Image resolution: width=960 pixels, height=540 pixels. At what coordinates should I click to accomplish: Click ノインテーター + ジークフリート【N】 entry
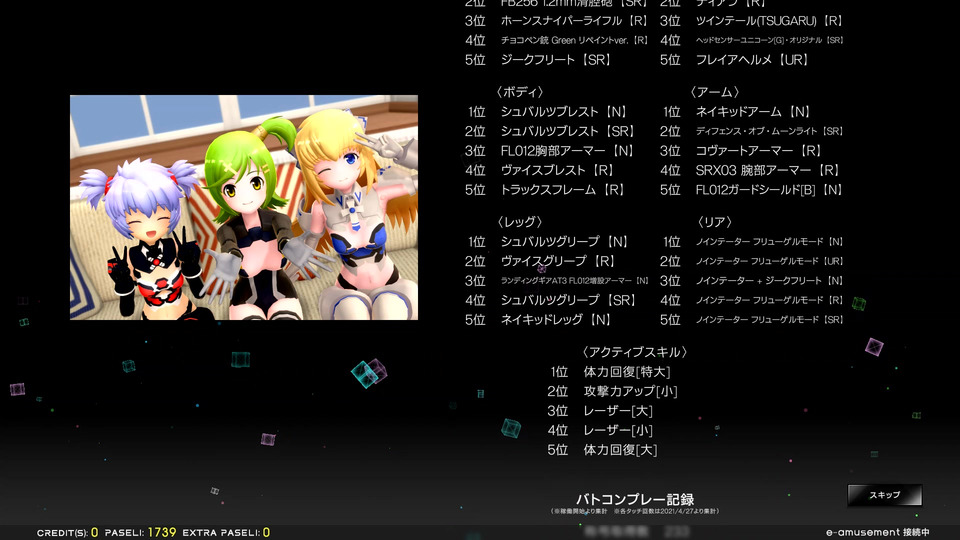point(770,281)
